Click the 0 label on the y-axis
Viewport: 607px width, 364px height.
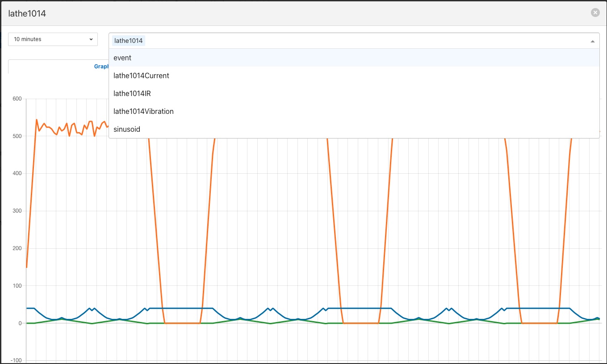point(21,323)
